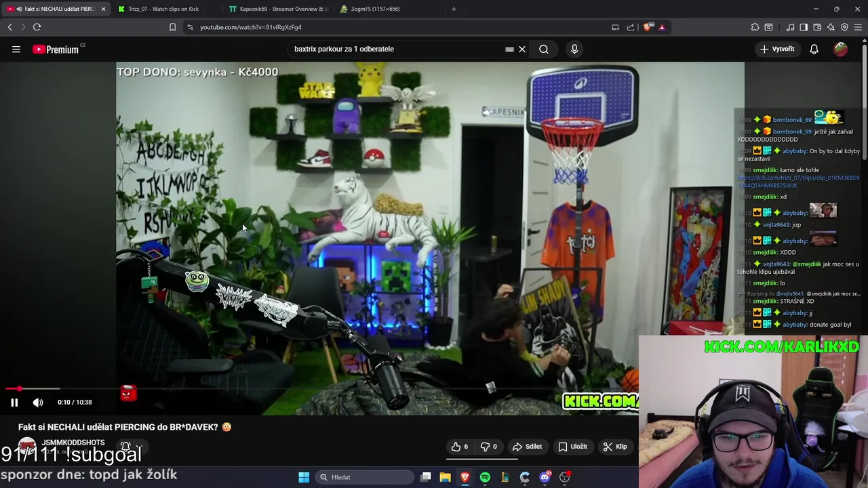
Task: Start voice search with the microphone
Action: (574, 49)
